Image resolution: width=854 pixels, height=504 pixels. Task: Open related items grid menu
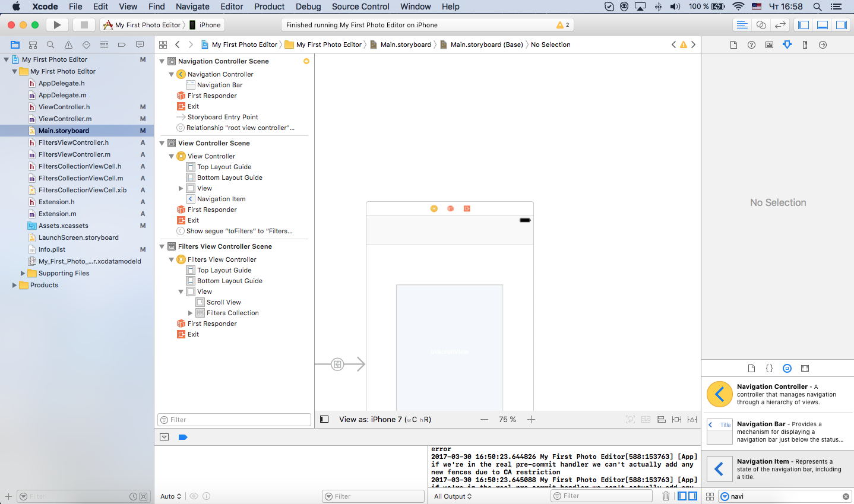point(163,45)
